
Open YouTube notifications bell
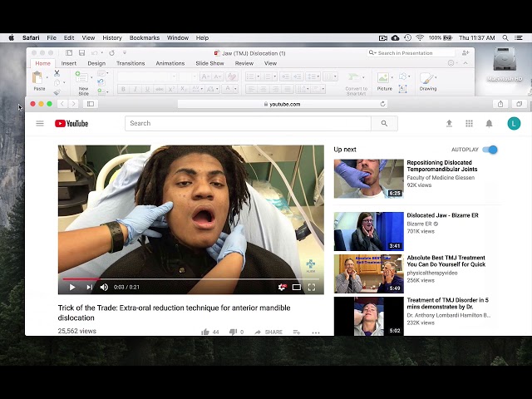pos(489,124)
